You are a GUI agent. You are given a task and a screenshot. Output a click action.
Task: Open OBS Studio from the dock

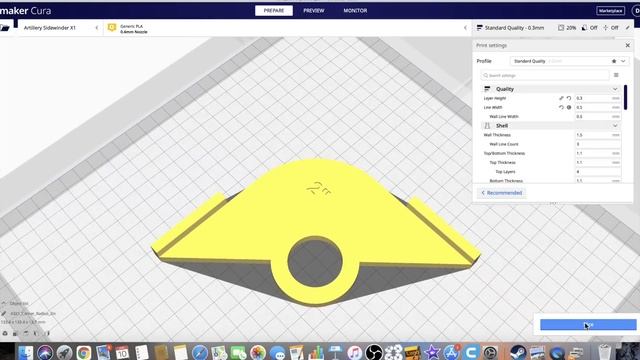tap(373, 352)
